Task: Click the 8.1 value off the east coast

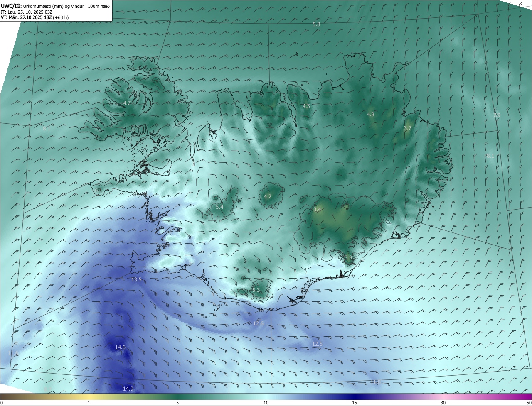Action: 490,156
